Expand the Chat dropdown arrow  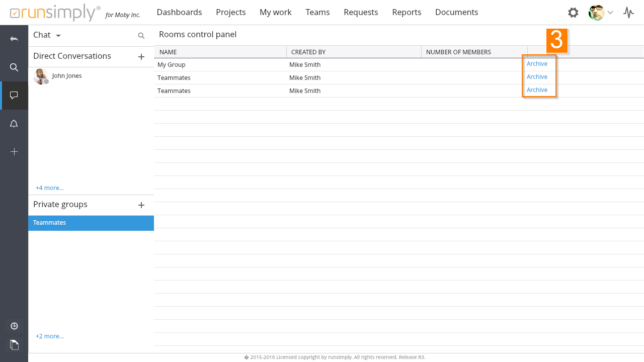pos(58,36)
